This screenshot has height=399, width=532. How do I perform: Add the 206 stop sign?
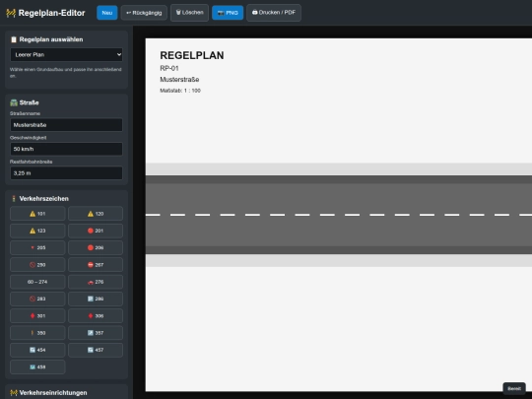point(96,247)
